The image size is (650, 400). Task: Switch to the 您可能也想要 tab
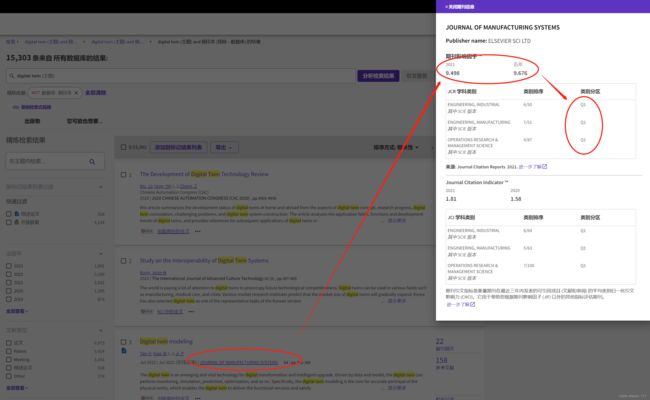point(84,121)
